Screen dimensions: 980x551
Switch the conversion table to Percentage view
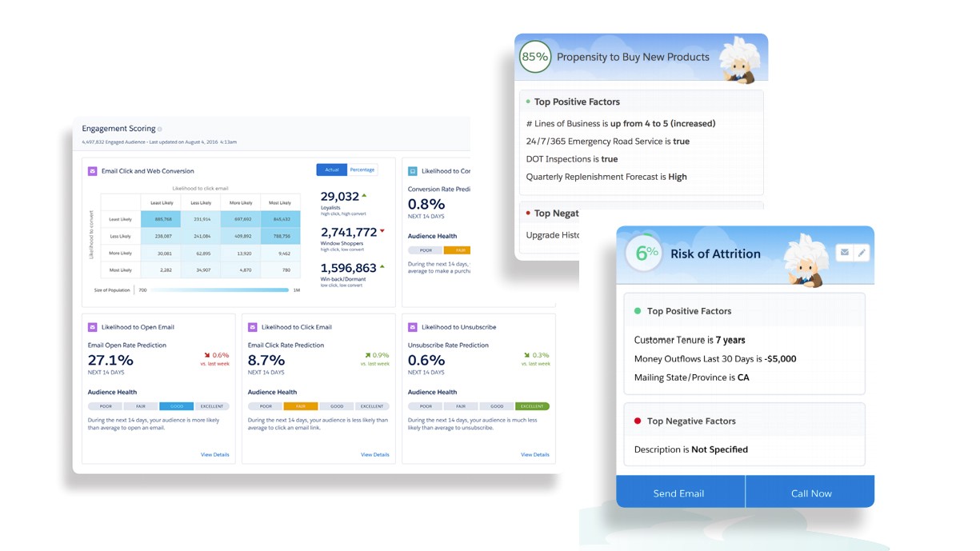(x=362, y=170)
